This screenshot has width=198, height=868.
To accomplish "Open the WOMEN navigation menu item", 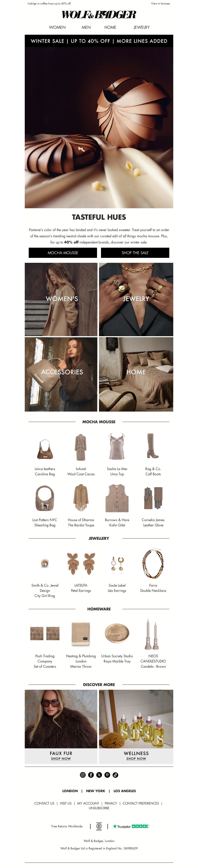I will point(57,27).
